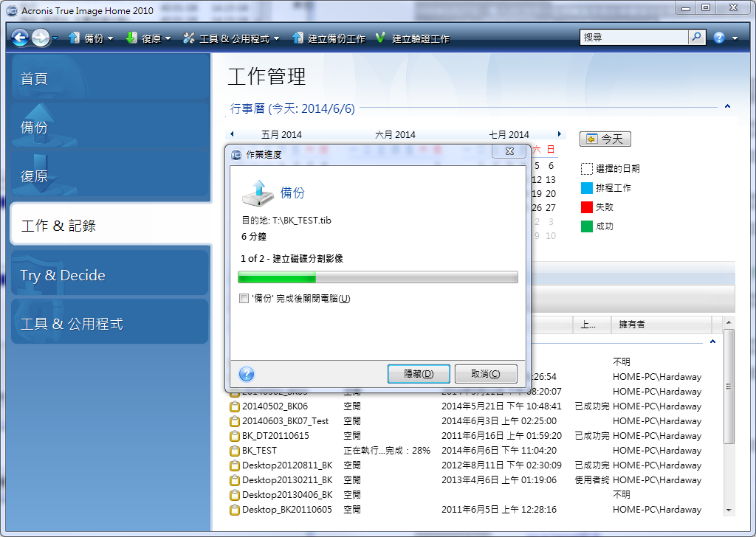Click the red 失敗 legend swatch
Viewport: 756px width, 537px height.
587,207
